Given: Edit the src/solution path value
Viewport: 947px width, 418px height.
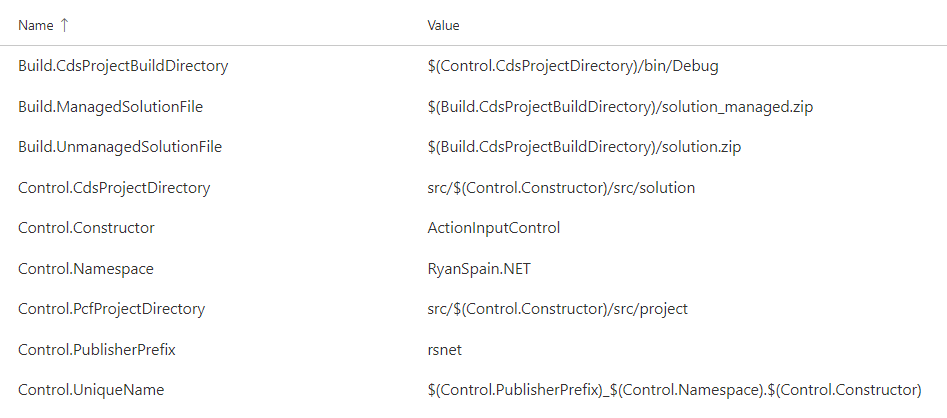Looking at the screenshot, I should click(561, 188).
